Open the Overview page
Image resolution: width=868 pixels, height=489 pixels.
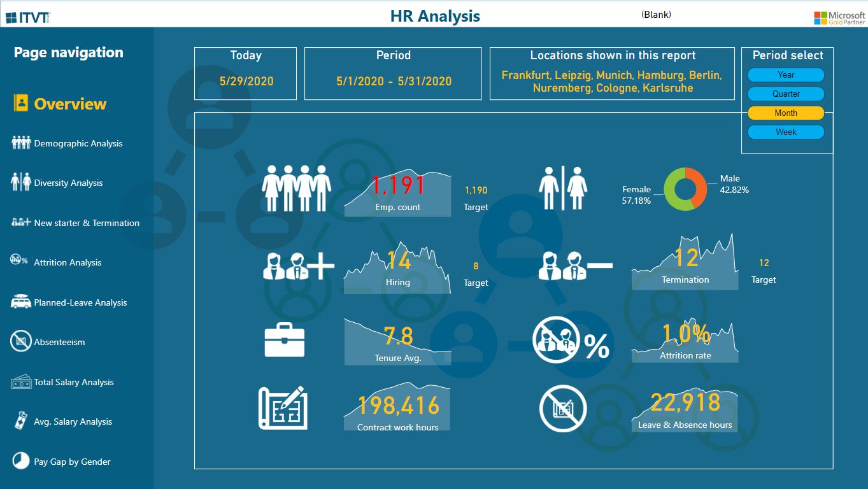coord(70,104)
